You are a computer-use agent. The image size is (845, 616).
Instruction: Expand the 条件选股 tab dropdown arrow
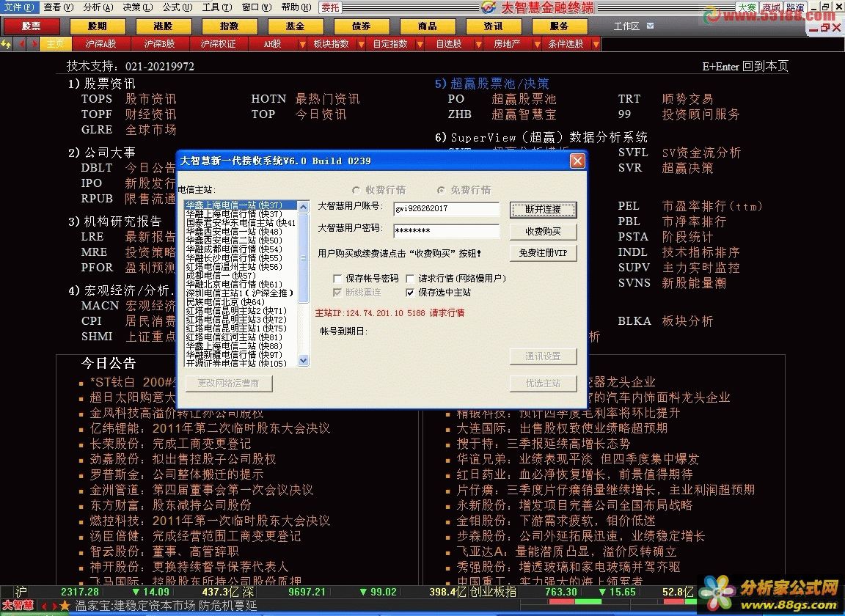pos(596,44)
